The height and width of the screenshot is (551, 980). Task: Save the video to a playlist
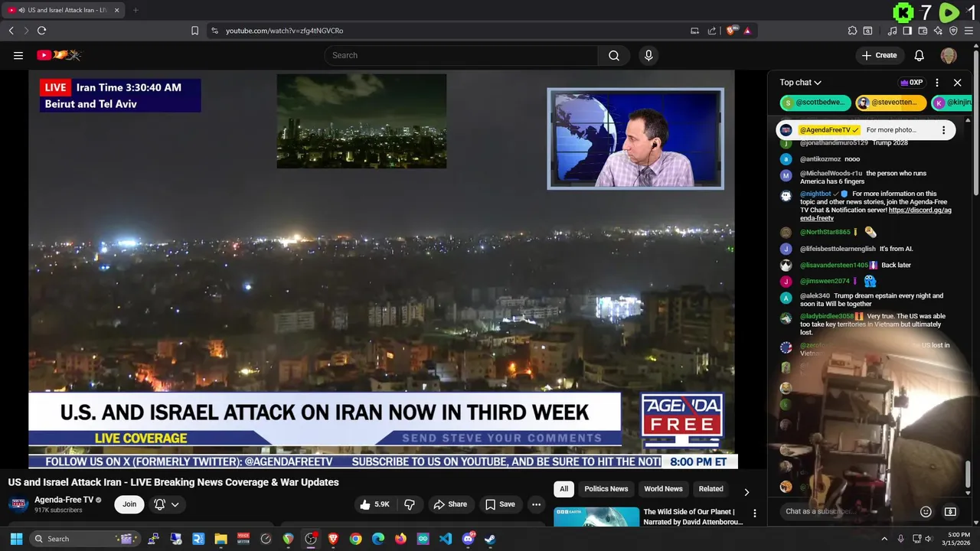[500, 504]
